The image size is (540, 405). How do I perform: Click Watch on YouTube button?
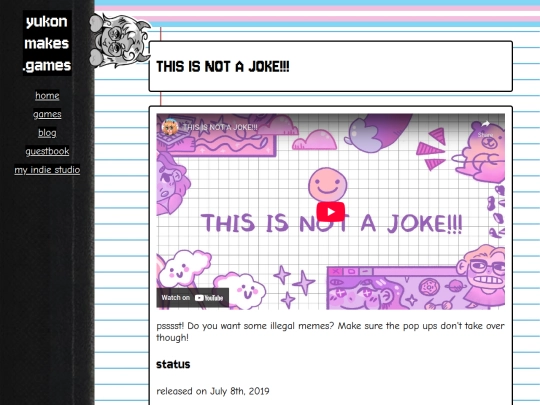[x=193, y=298]
